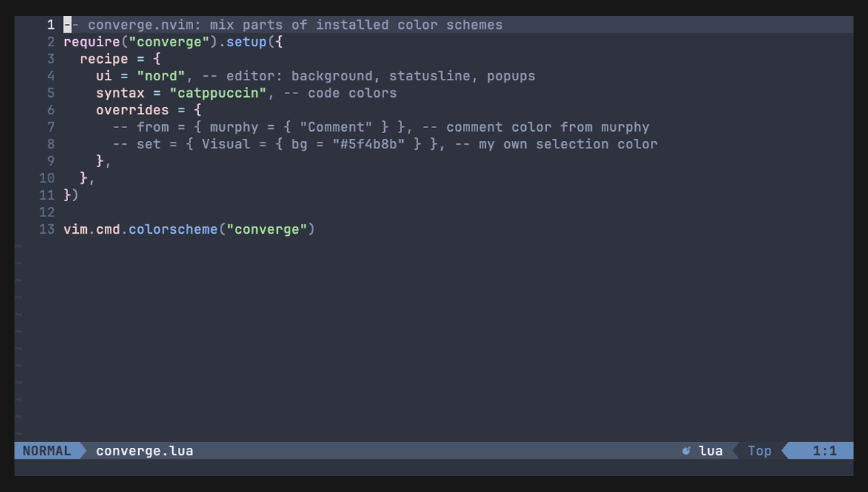Click the 'Top' scroll position indicator
This screenshot has width=868, height=492.
point(759,451)
